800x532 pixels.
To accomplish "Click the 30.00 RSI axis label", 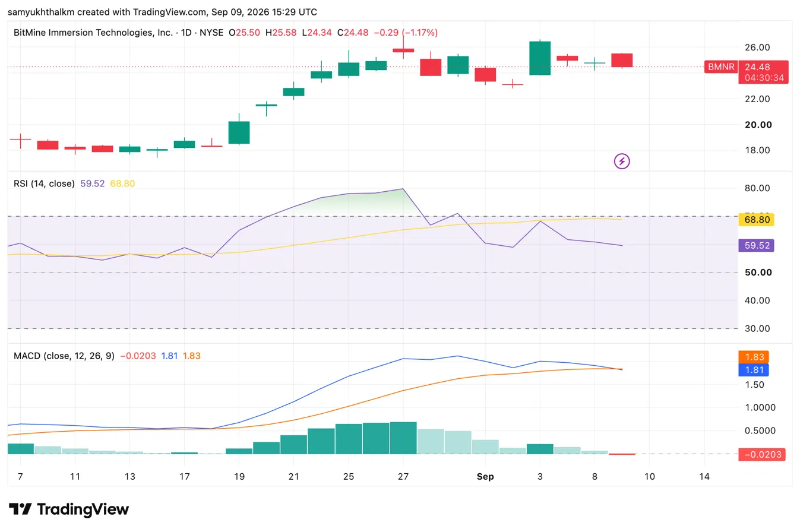I will click(x=758, y=328).
